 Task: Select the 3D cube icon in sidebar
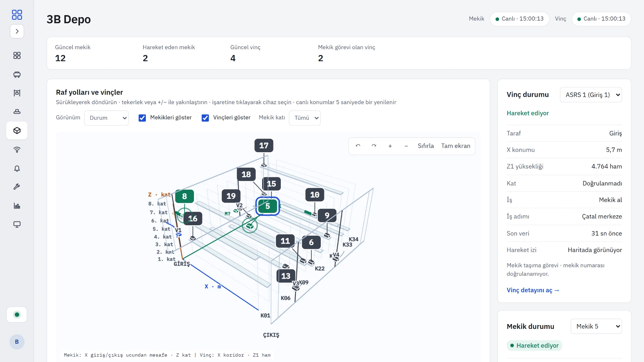17,130
